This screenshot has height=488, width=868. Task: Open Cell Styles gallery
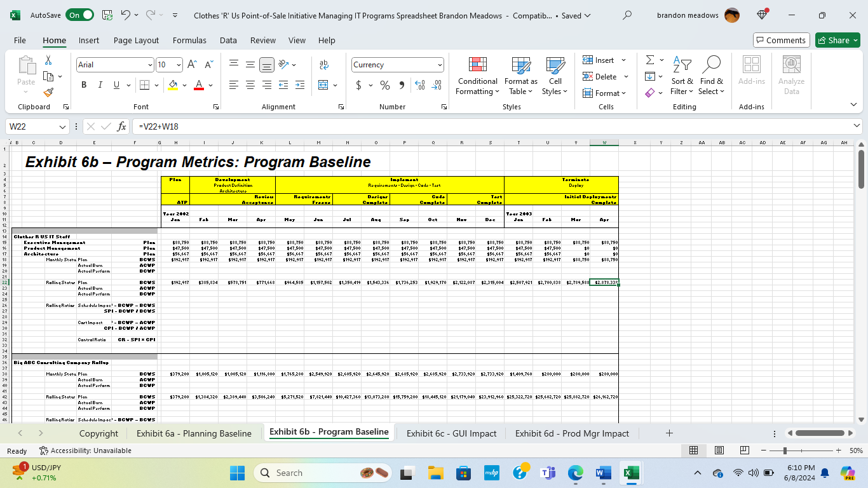(x=555, y=76)
